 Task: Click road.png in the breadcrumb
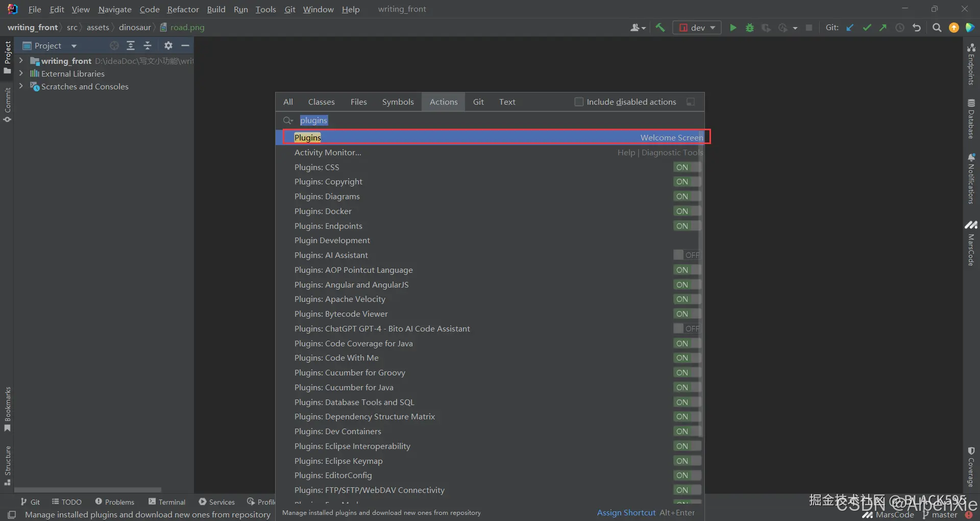[182, 27]
